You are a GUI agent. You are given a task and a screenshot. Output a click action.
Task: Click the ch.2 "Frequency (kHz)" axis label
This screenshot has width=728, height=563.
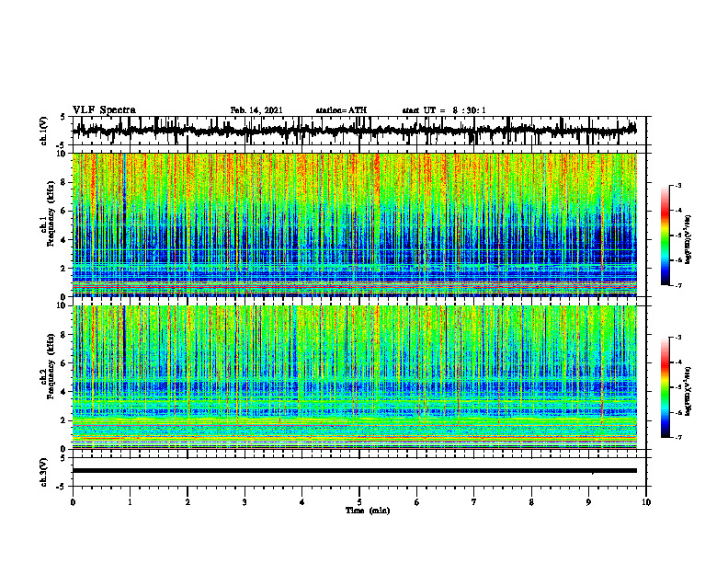coord(52,366)
